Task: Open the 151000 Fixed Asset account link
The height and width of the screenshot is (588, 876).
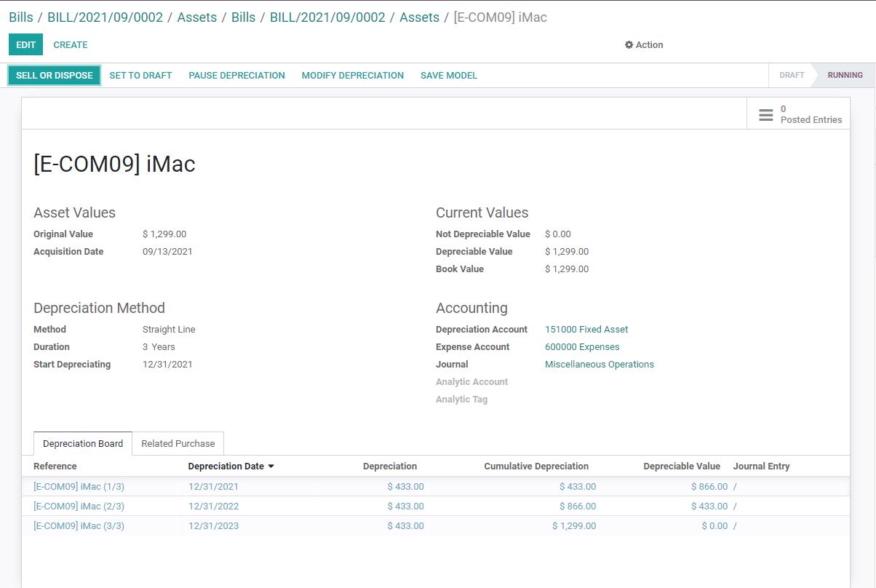Action: point(586,330)
